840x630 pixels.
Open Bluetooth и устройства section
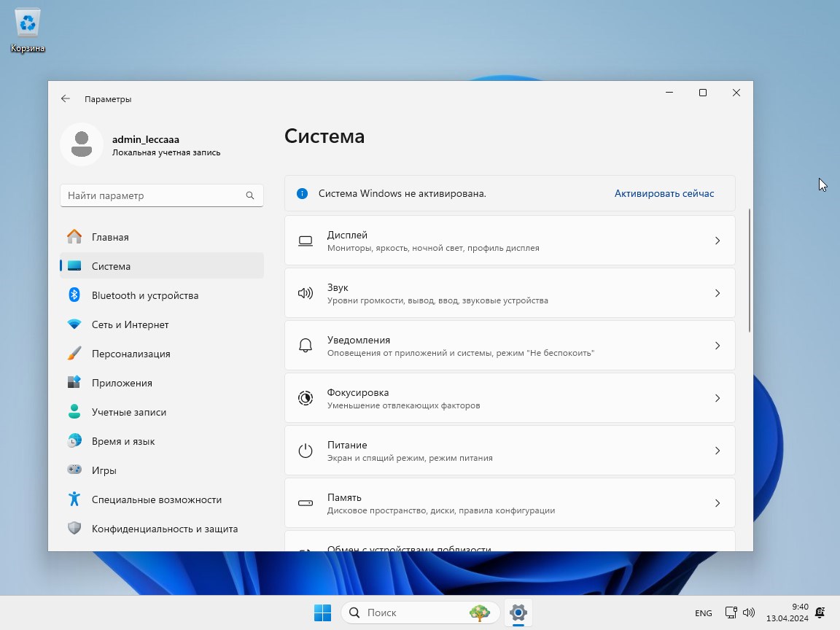[162, 295]
